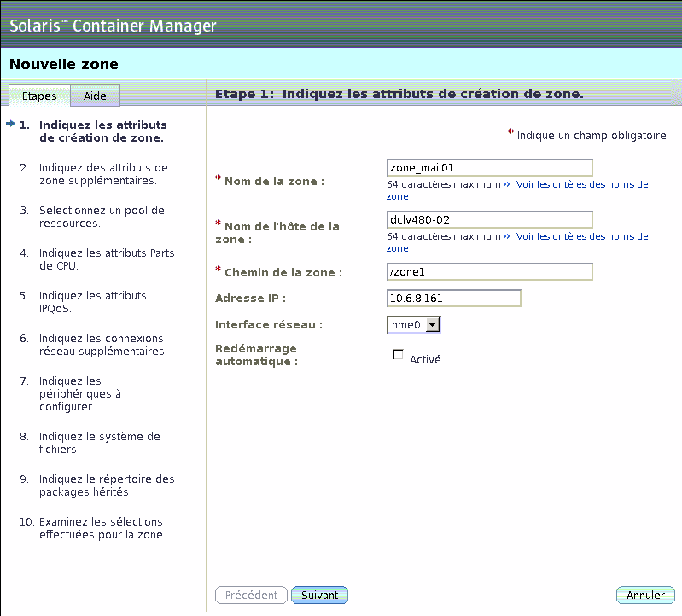This screenshot has width=682, height=616.
Task: Select step 5 attributs IPQoS
Action: (93, 302)
